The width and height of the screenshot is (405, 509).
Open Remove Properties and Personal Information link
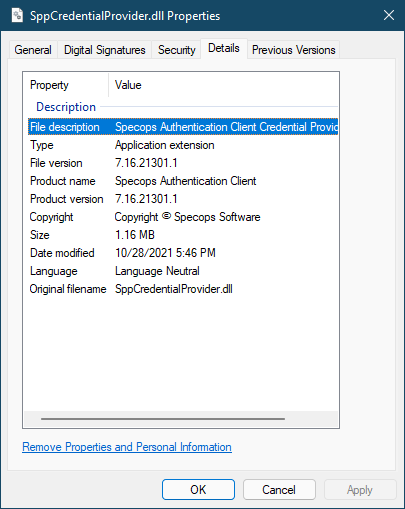coord(127,447)
